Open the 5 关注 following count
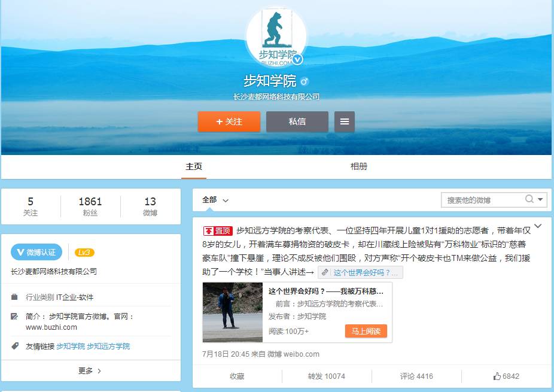The image size is (554, 392). click(31, 206)
